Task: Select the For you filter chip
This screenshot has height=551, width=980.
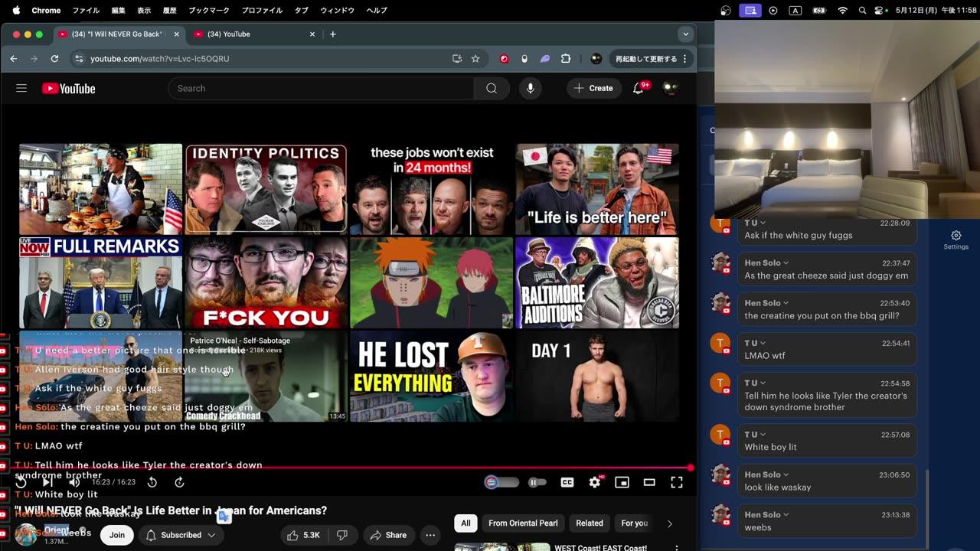Action: (x=635, y=523)
